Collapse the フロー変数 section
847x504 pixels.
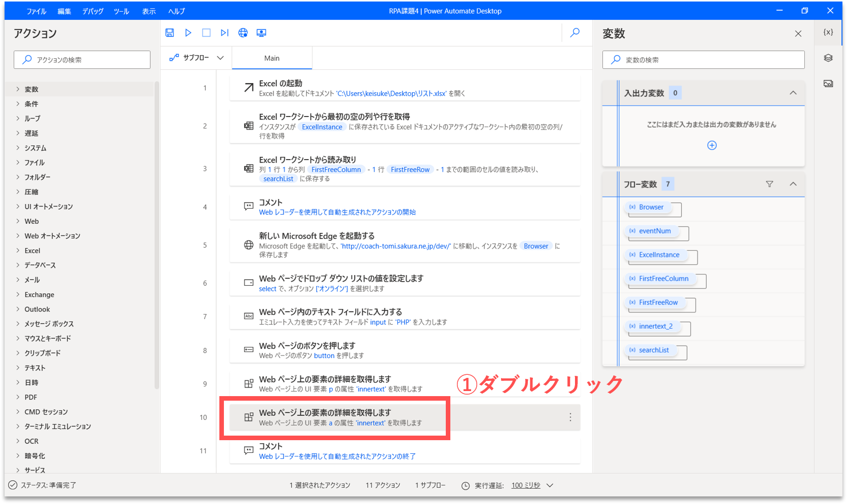(793, 184)
